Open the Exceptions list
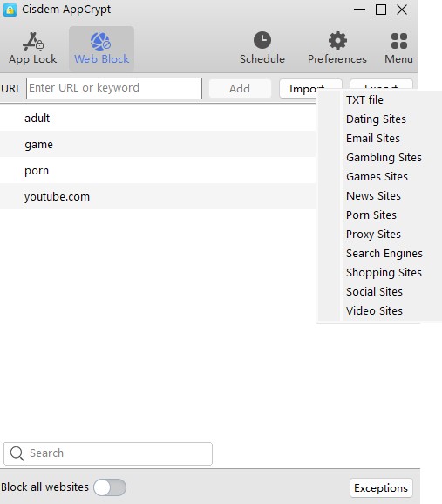 point(381,488)
